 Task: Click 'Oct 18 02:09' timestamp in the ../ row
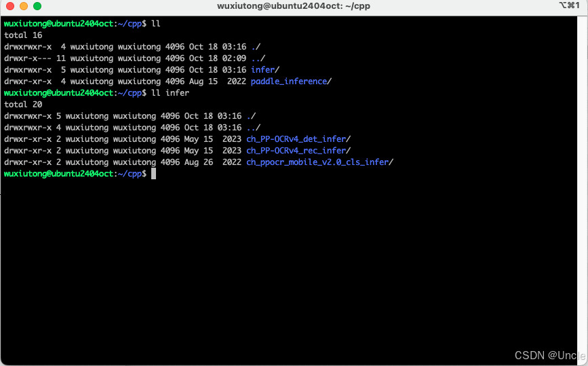pos(218,58)
